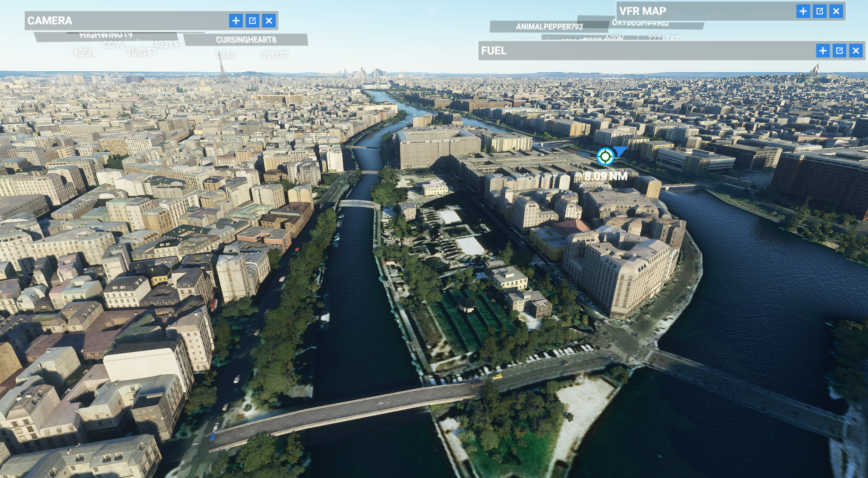868x478 pixels.
Task: Select the ANIMALPEPPER793 player nameplate
Action: point(549,27)
